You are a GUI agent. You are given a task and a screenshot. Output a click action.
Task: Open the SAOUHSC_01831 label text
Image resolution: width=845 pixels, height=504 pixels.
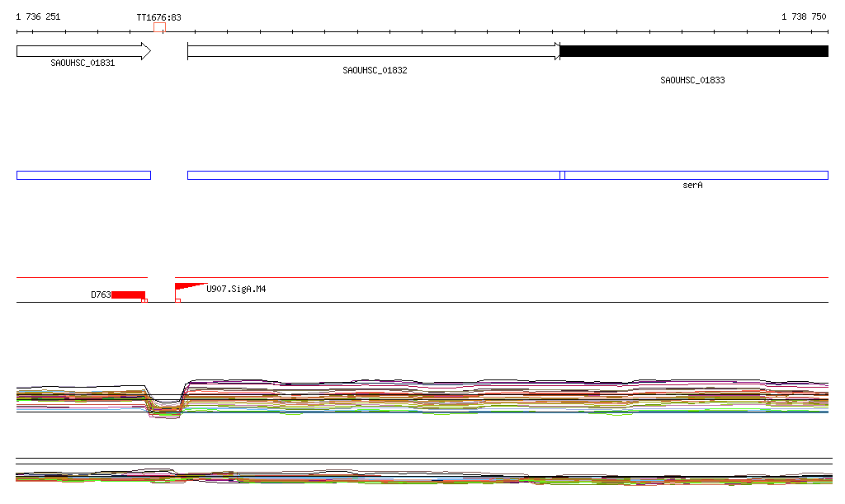(83, 63)
